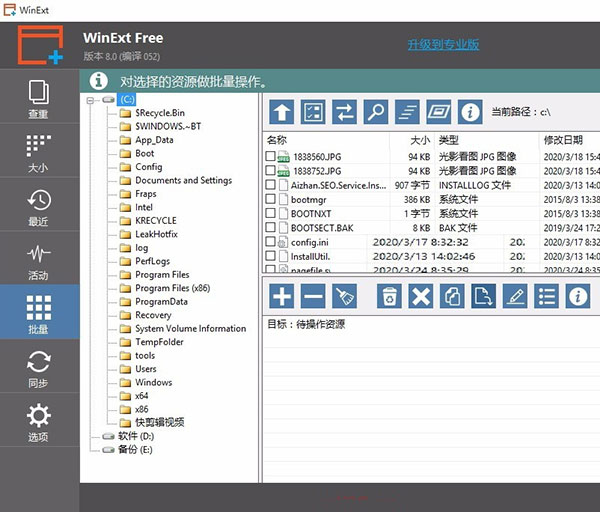Go up one directory level
The image size is (600, 512).
282,112
